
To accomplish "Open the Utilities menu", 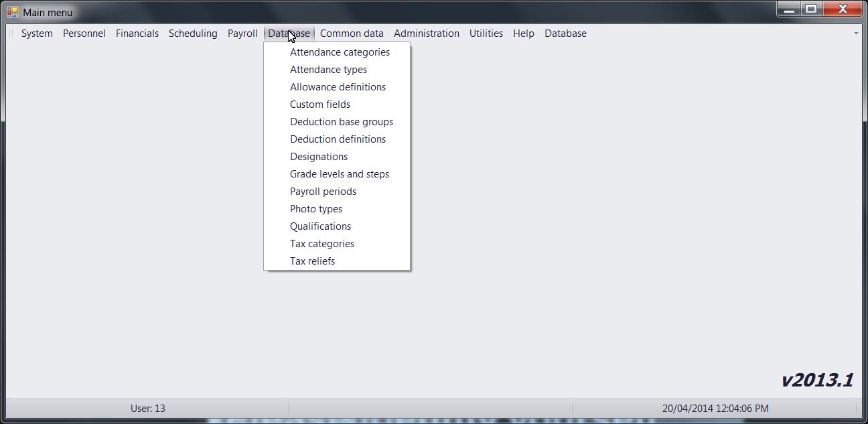I will click(486, 33).
